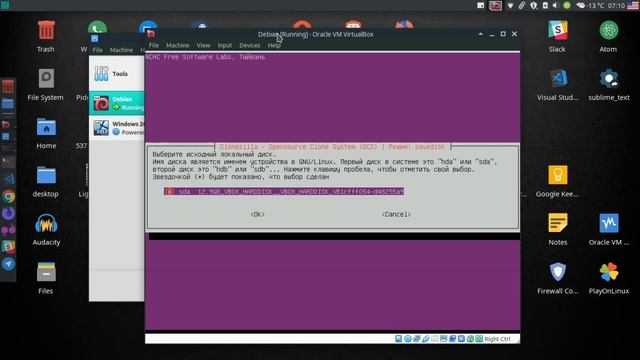Click the recording status icon
The image size is (640, 360).
pyautogui.click(x=453, y=339)
